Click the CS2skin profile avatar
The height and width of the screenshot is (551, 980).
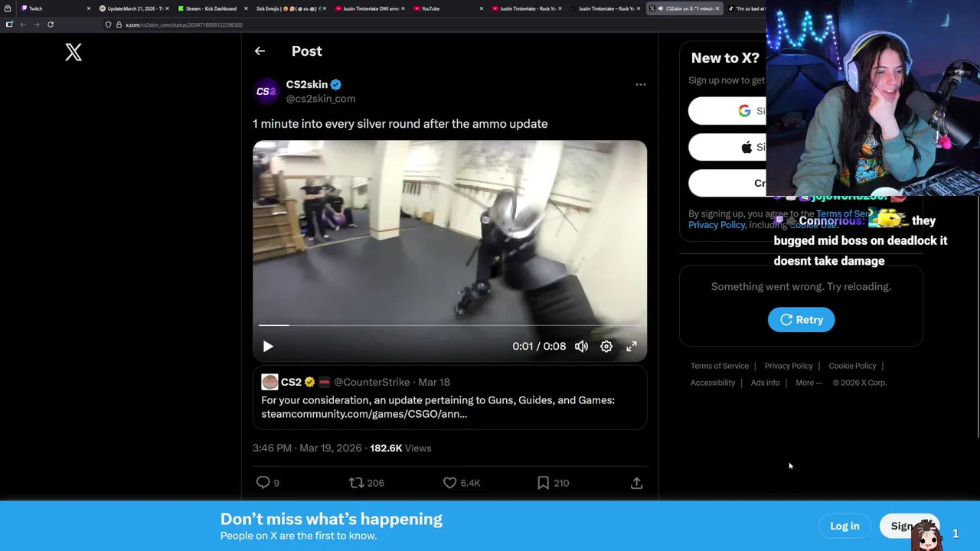coord(266,91)
